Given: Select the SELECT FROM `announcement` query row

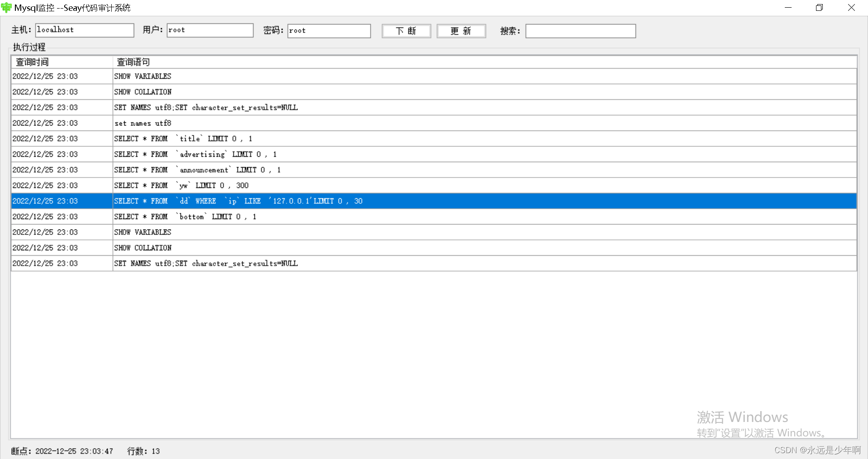Looking at the screenshot, I should point(434,170).
